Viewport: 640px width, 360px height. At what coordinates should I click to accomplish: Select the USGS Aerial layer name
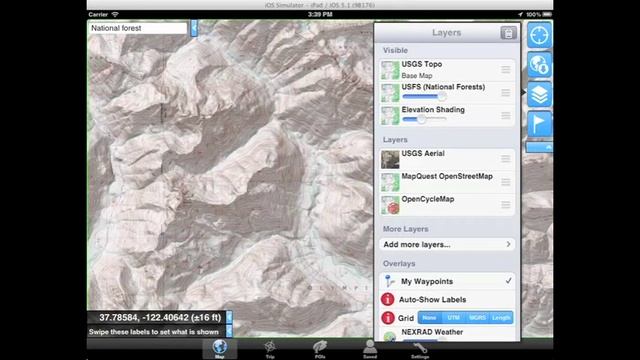pyautogui.click(x=423, y=153)
